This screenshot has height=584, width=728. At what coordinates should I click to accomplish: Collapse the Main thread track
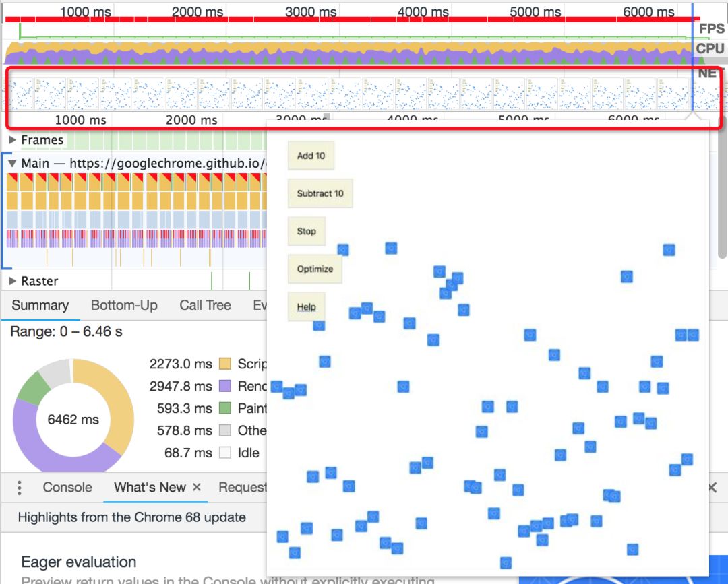(12, 164)
